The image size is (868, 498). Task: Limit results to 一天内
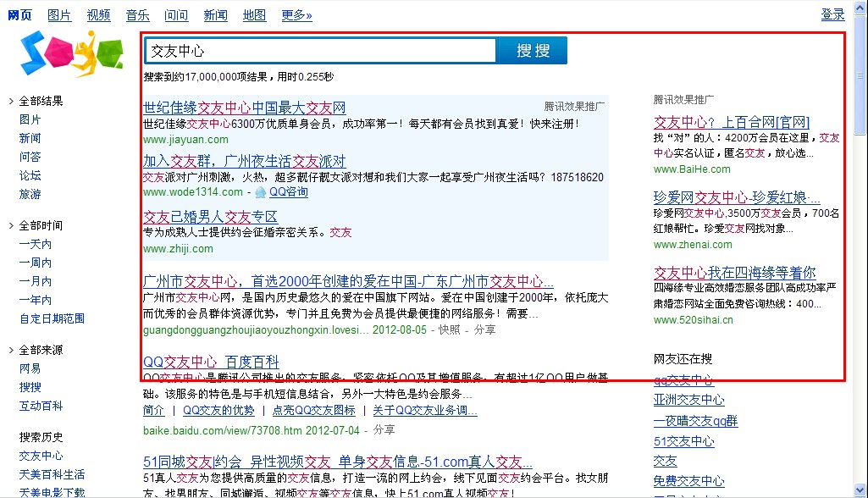[x=36, y=244]
